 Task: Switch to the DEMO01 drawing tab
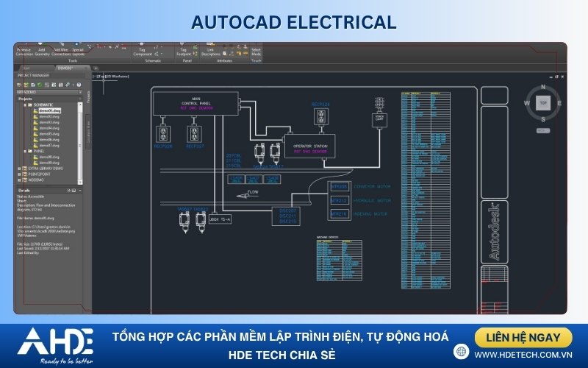tap(67, 68)
